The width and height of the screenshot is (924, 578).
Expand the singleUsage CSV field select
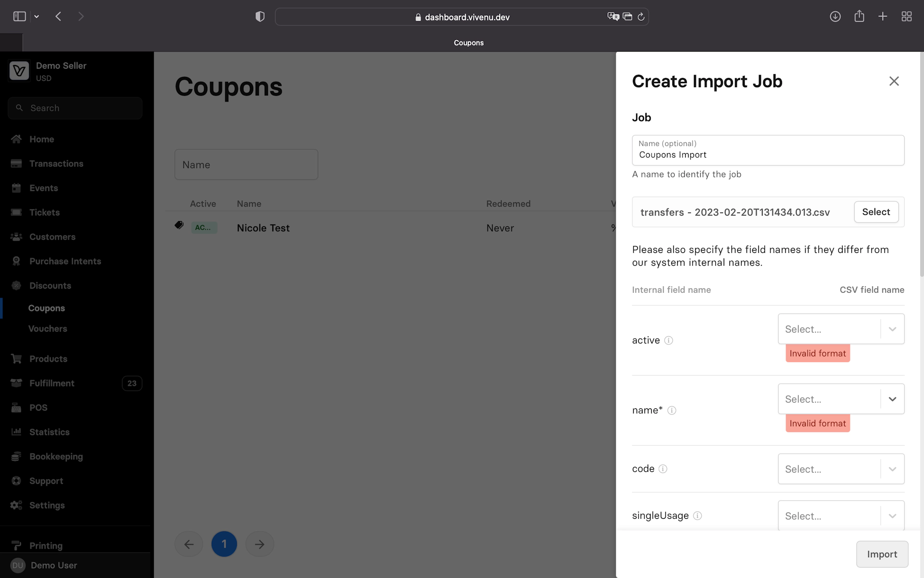pos(840,515)
